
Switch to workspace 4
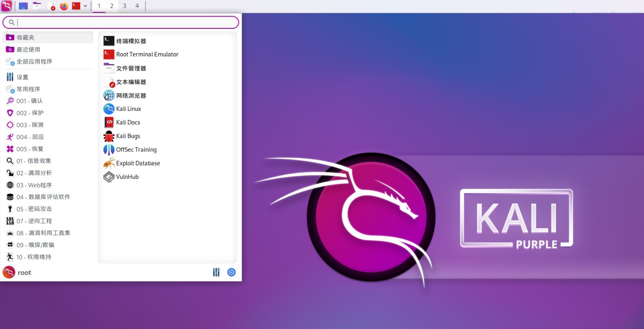pos(137,6)
